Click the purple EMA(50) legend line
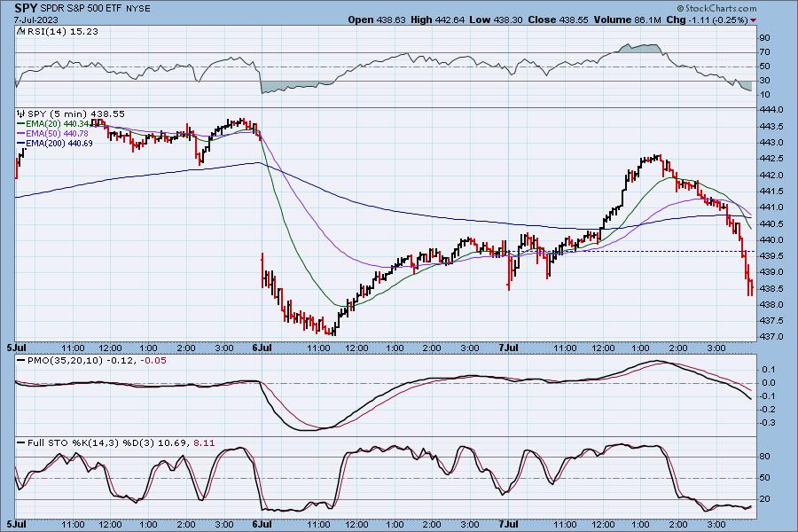 click(21, 133)
